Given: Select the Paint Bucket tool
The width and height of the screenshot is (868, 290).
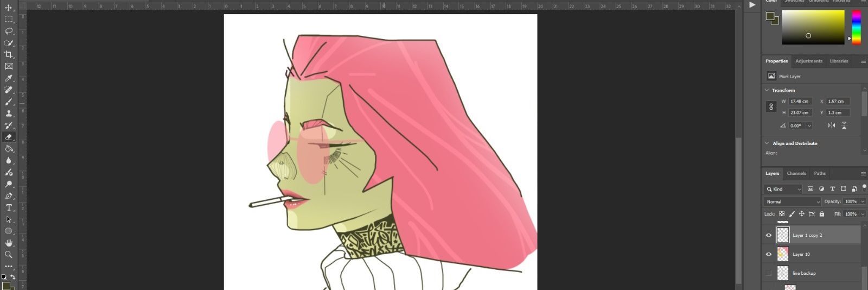Looking at the screenshot, I should point(9,148).
